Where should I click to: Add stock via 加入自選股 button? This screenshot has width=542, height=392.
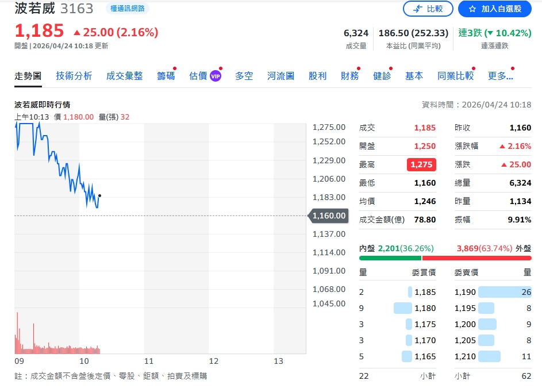click(x=495, y=9)
